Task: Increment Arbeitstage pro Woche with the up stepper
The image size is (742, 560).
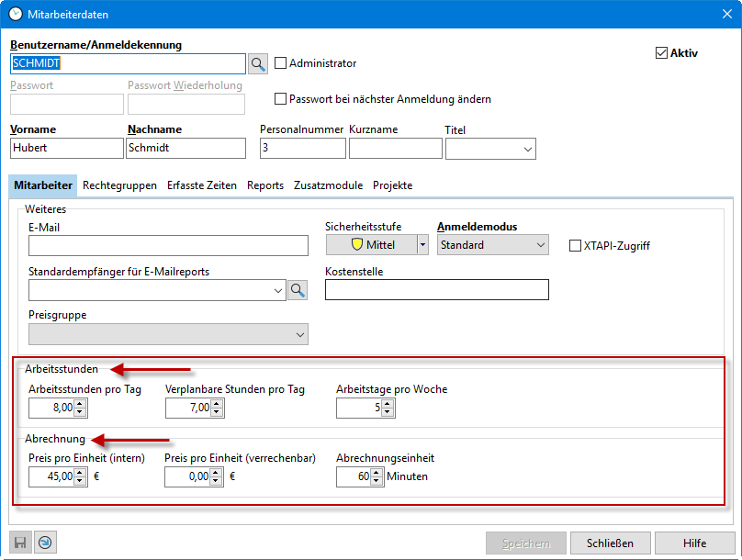Action: 386,403
